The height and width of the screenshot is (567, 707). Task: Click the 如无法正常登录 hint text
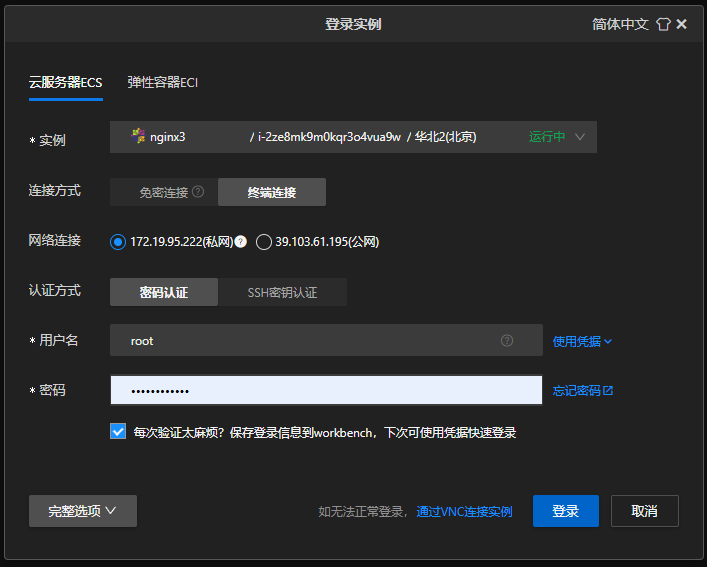pyautogui.click(x=363, y=512)
